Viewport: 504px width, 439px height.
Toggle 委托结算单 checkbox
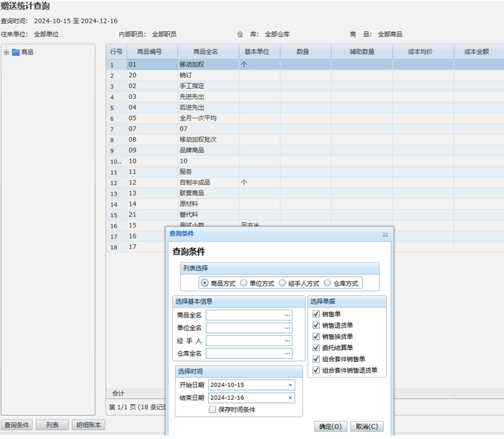[316, 347]
